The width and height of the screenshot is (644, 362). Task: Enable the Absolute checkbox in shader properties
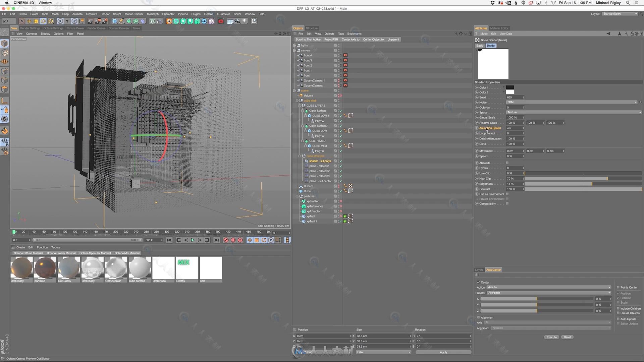507,162
